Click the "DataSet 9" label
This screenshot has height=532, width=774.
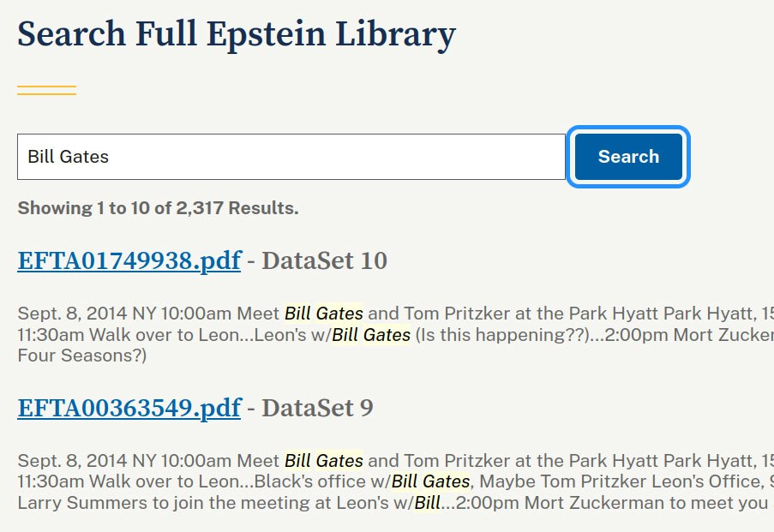(317, 408)
